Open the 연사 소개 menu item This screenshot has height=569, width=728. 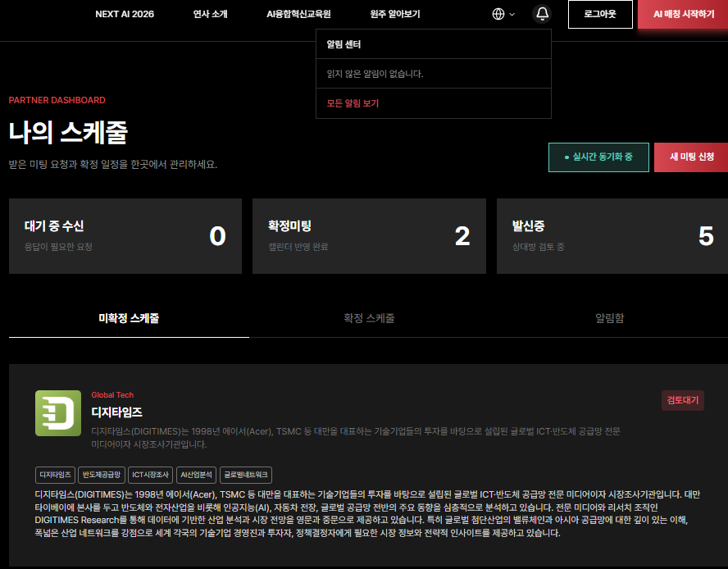coord(211,14)
